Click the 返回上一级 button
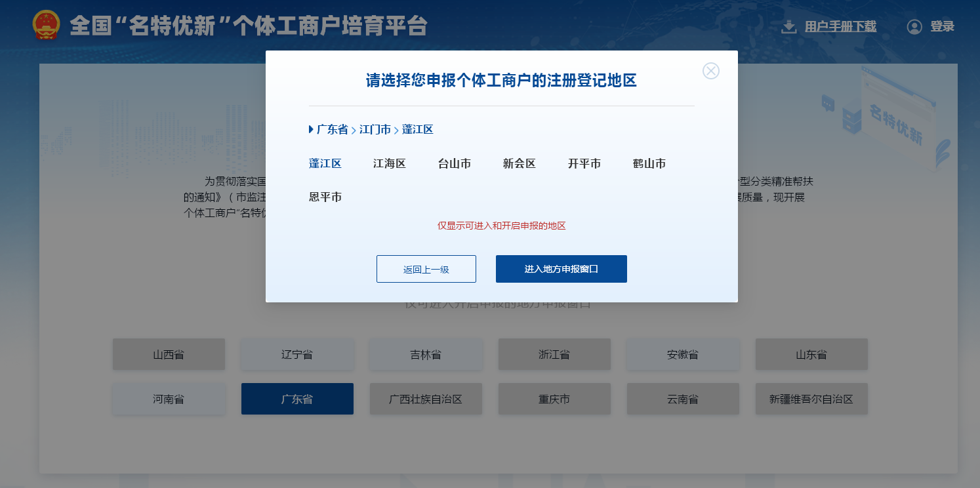The image size is (980, 488). pyautogui.click(x=426, y=268)
